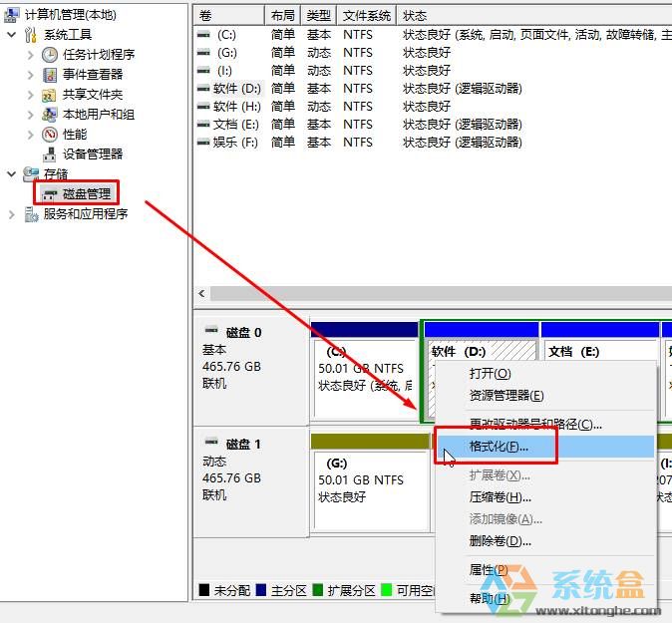Select the 文档 (E:) partition block
Screen dimensions: 672x623
(x=600, y=343)
